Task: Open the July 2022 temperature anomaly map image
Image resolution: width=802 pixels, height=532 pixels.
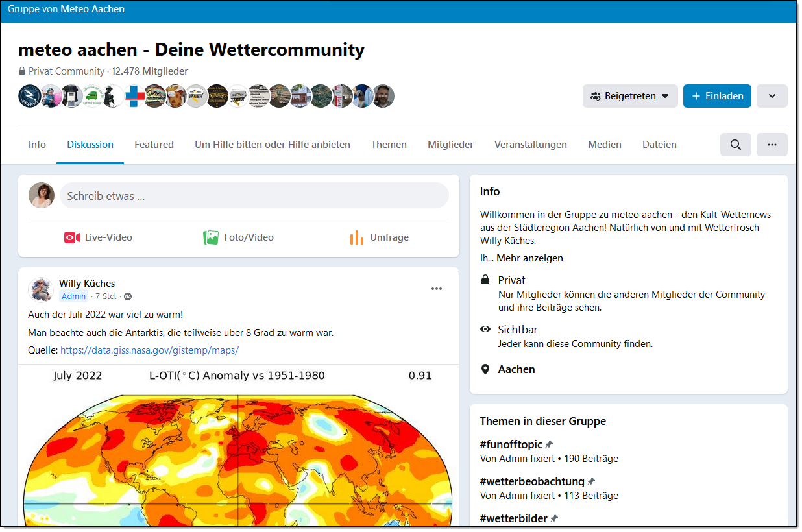Action: (x=239, y=445)
